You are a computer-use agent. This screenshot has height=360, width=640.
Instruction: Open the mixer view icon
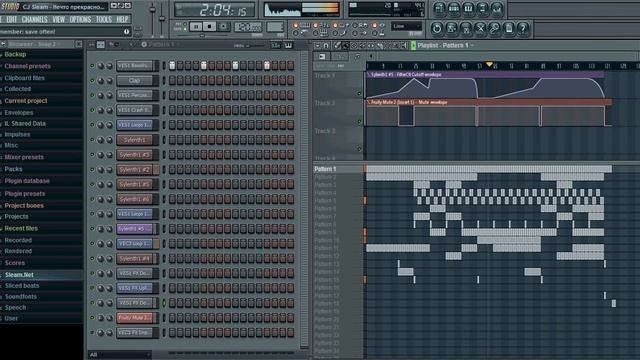pyautogui.click(x=496, y=8)
